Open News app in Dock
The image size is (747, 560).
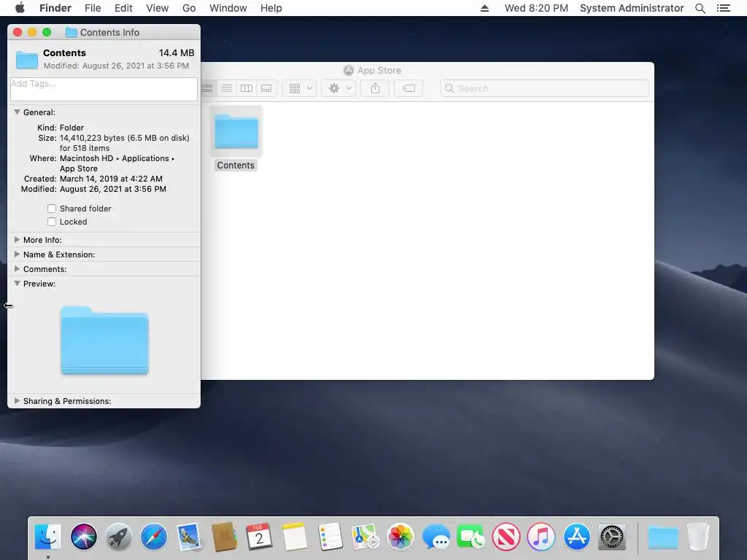(x=506, y=537)
